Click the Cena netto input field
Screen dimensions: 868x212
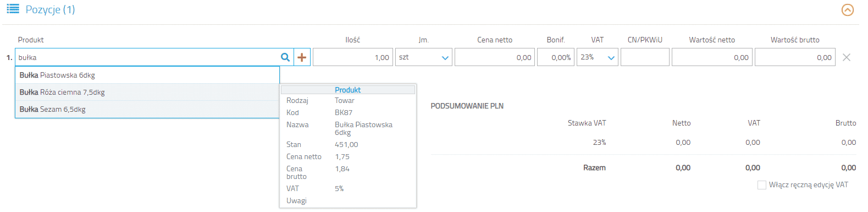pyautogui.click(x=495, y=57)
